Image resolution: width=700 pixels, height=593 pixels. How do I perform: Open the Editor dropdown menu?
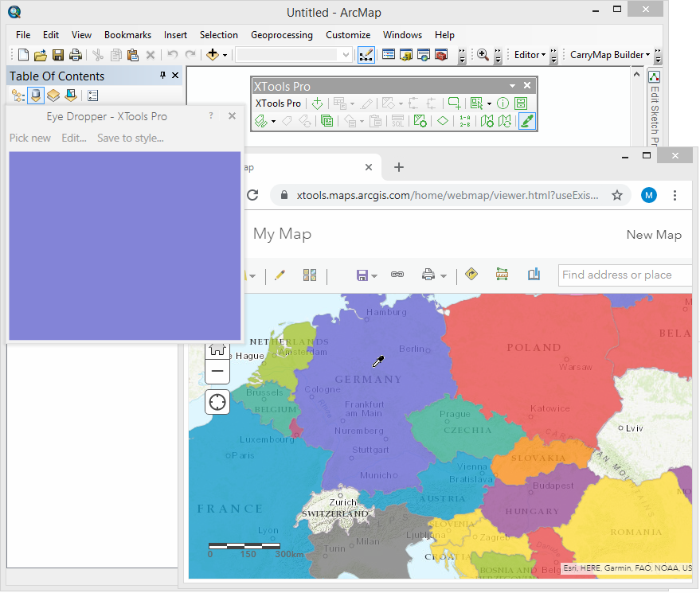[530, 54]
